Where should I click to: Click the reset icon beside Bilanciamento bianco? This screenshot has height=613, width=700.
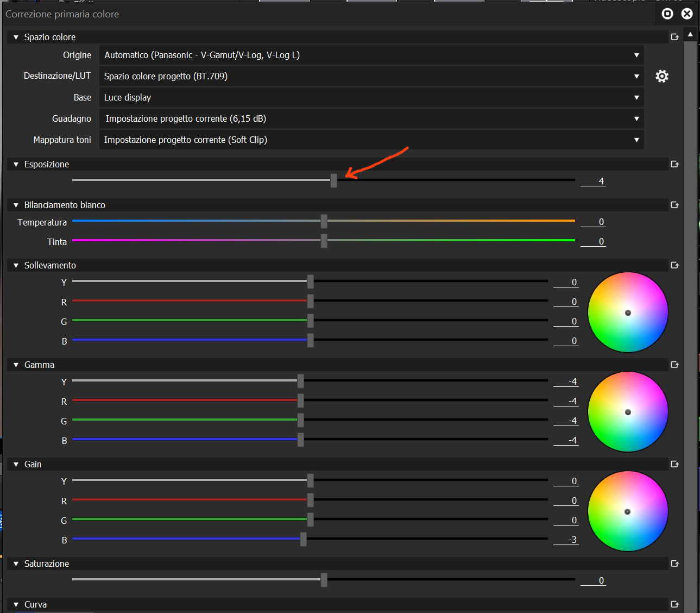point(675,205)
